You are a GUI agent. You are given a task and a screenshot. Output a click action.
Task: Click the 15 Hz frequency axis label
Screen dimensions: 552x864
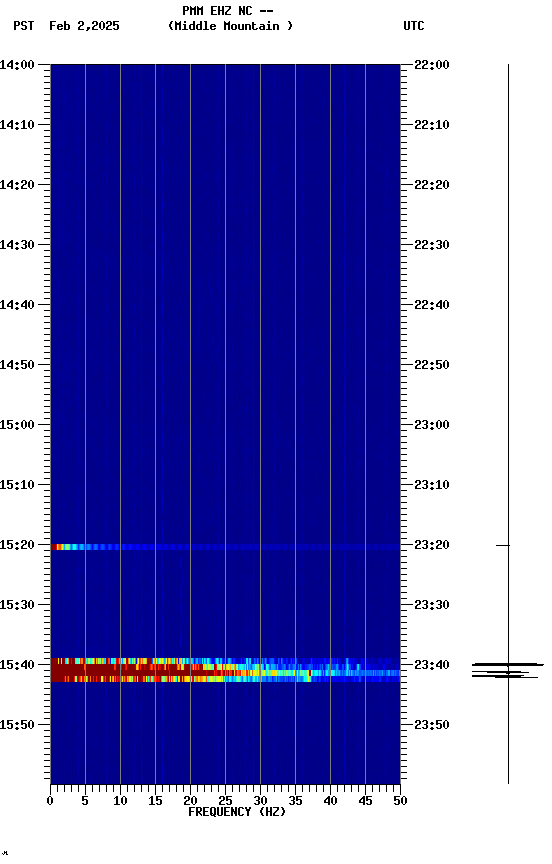pos(155,801)
